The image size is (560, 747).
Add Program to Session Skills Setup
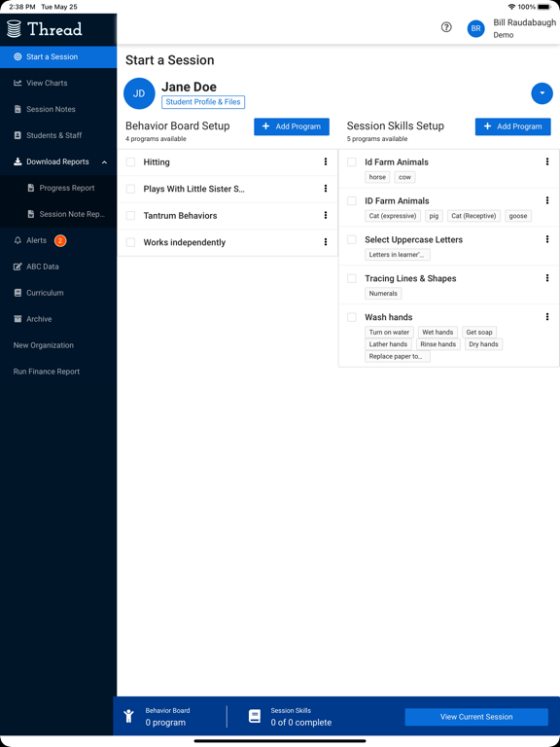tap(513, 126)
